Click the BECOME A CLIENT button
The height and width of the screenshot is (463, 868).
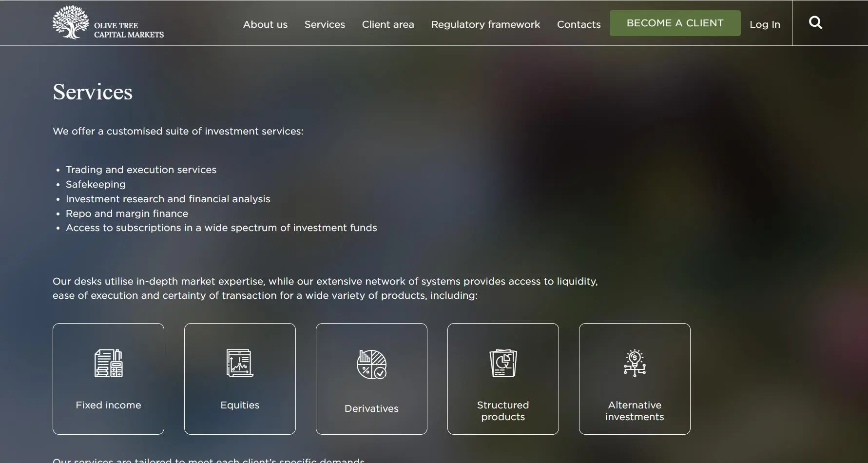coord(675,23)
